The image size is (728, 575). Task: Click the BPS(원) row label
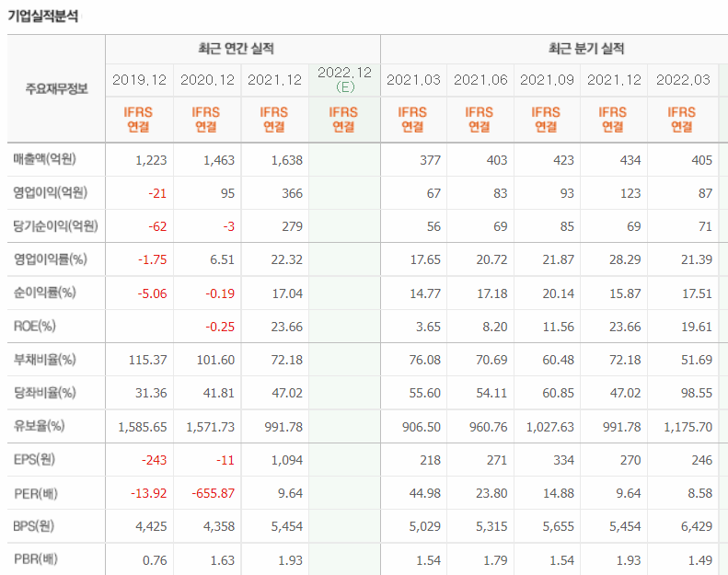(34, 526)
